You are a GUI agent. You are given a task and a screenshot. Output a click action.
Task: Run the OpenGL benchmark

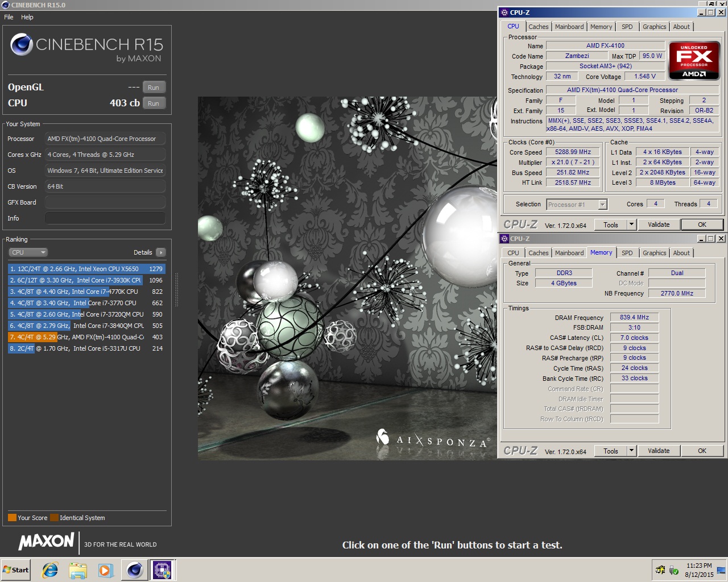tap(154, 88)
